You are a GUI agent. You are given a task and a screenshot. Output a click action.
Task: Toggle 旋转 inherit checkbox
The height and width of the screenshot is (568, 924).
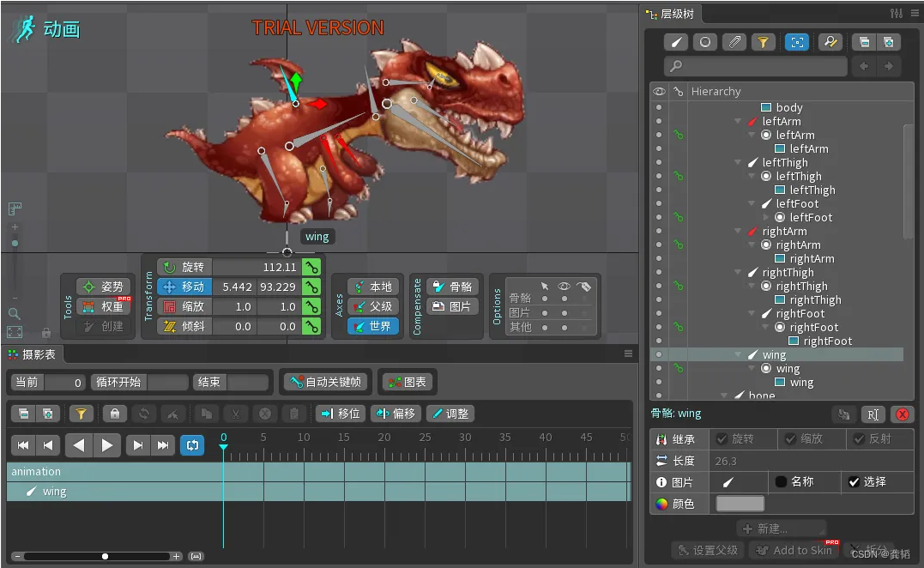click(722, 439)
